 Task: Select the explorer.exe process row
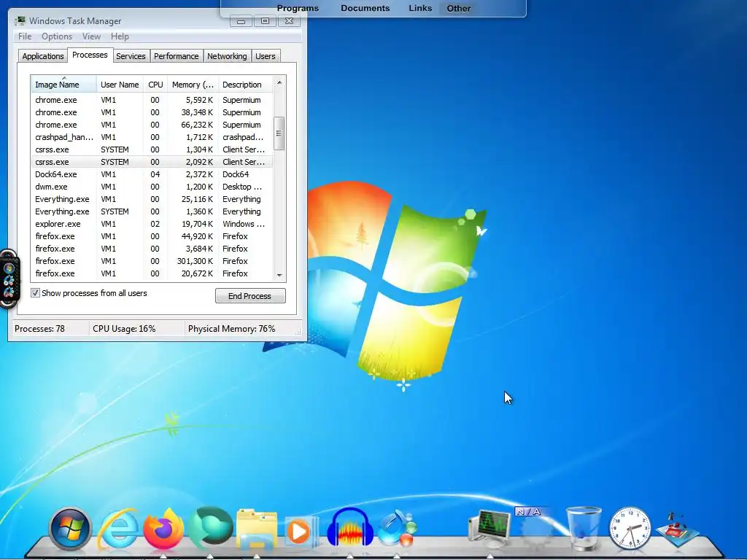[x=152, y=224]
